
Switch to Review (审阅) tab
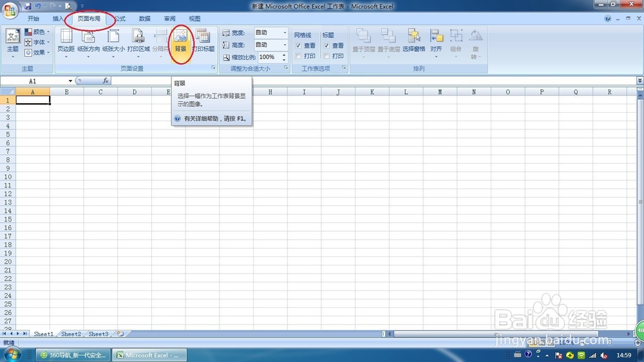[x=169, y=19]
